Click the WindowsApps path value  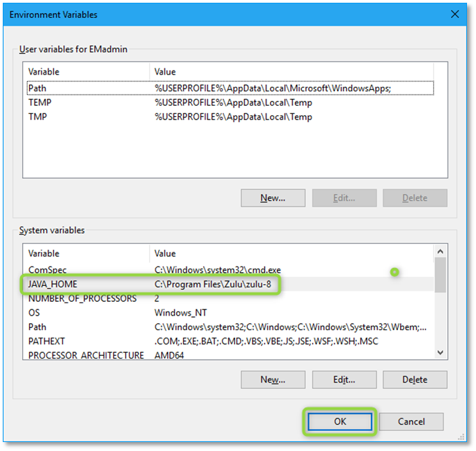coord(273,88)
